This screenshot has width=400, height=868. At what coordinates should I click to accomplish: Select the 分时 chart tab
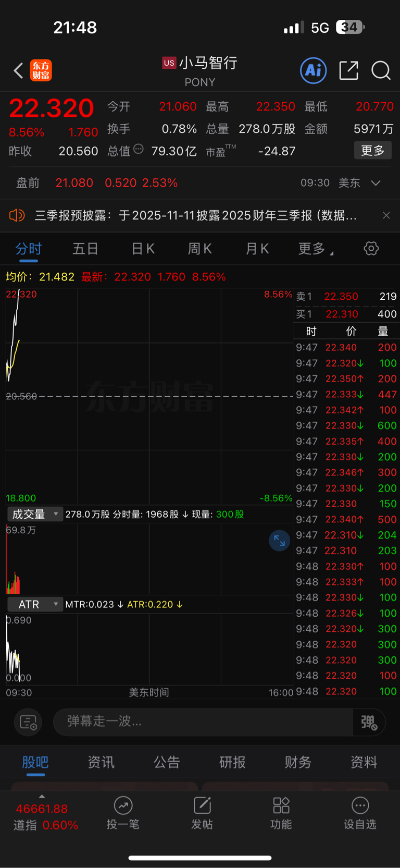tap(29, 249)
